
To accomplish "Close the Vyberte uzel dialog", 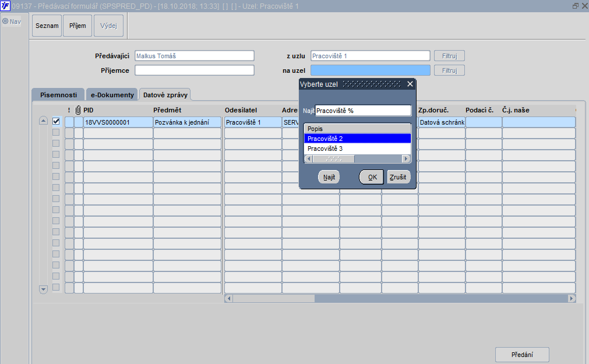I will 410,84.
